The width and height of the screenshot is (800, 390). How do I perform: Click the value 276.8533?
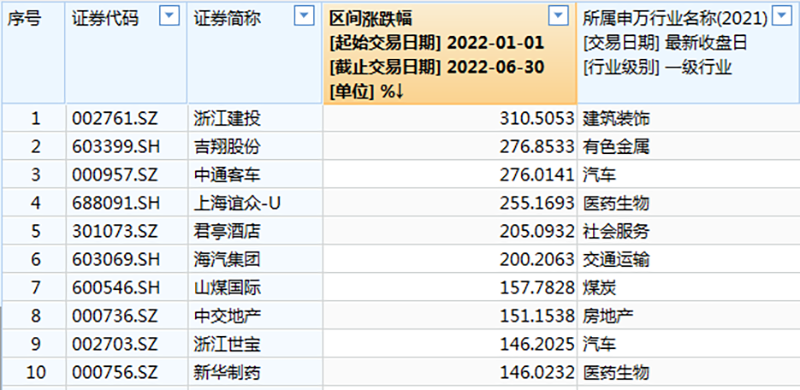[x=536, y=148]
